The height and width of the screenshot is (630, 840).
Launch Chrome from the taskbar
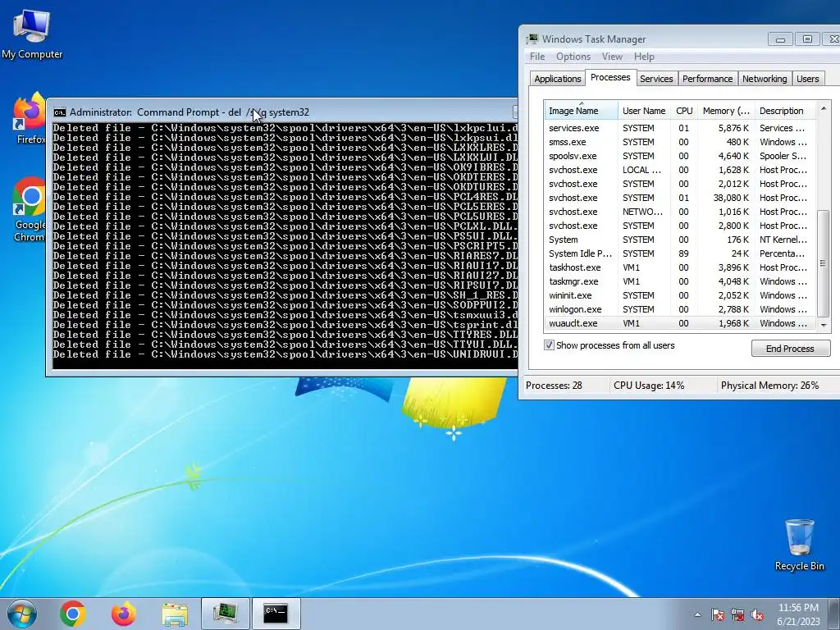click(x=73, y=614)
